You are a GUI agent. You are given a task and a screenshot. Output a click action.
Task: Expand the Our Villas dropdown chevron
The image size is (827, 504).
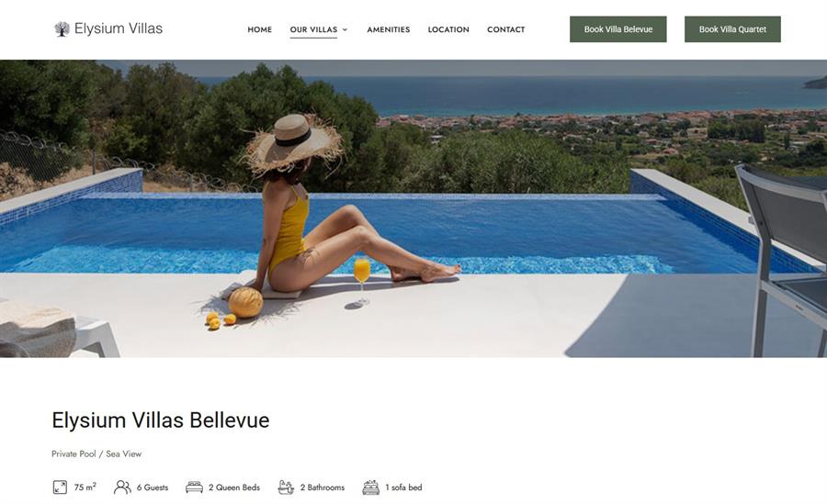pos(345,30)
